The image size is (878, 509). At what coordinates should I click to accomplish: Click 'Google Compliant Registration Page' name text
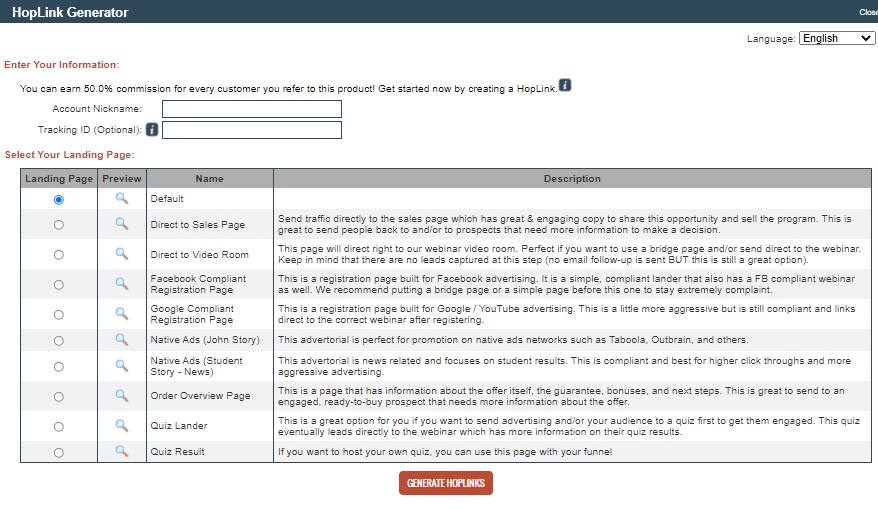tap(192, 314)
